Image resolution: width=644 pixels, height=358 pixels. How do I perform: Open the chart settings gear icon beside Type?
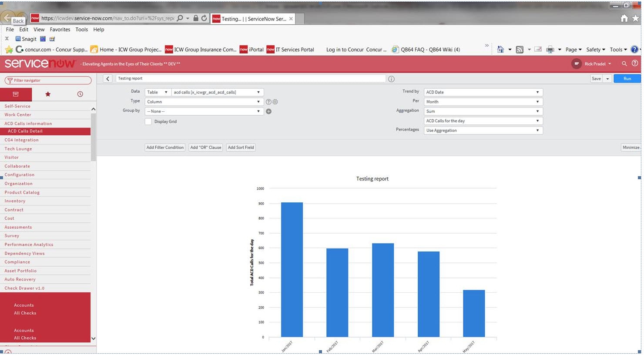click(275, 102)
